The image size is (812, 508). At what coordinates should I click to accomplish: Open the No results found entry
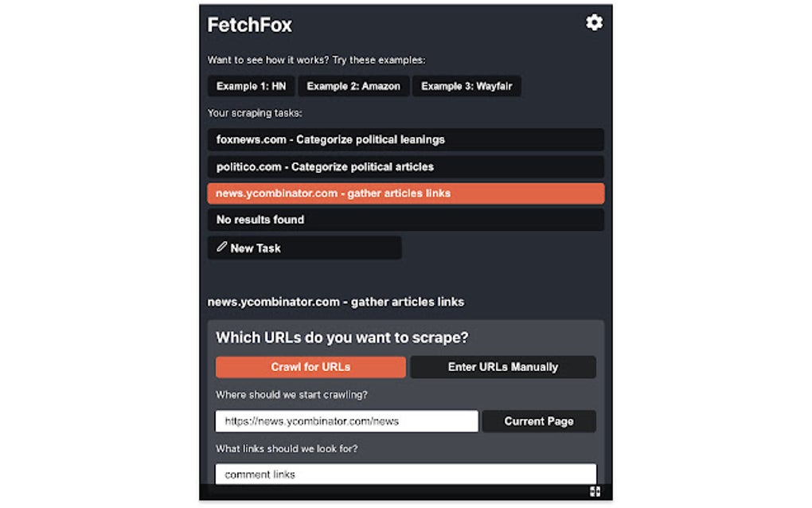tap(405, 220)
